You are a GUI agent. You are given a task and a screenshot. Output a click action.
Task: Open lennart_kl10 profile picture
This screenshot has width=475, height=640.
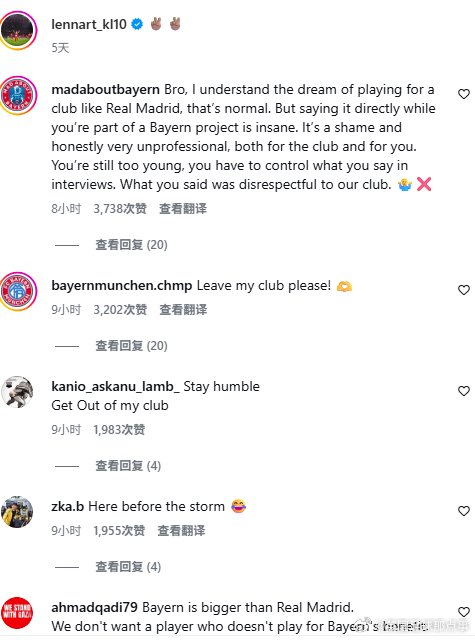(18, 30)
